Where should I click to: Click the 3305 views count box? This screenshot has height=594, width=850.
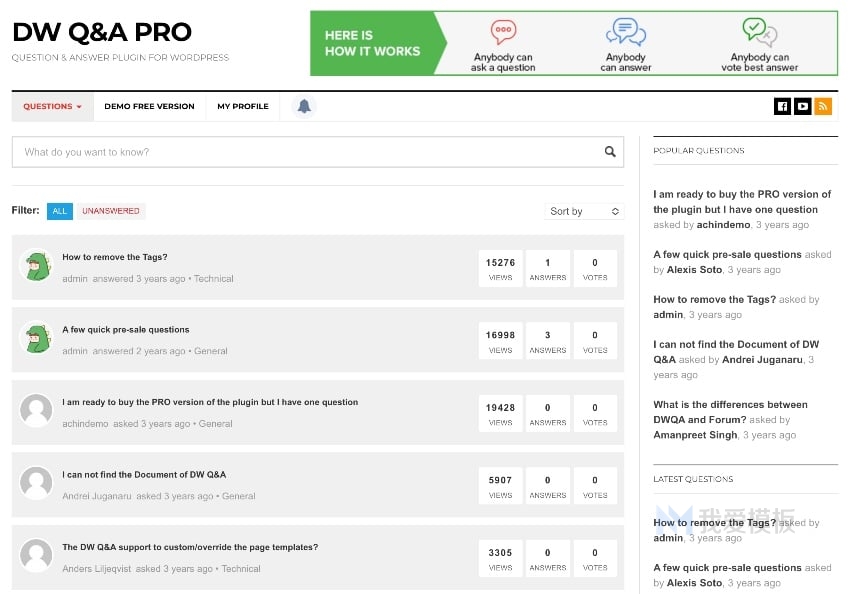click(500, 558)
